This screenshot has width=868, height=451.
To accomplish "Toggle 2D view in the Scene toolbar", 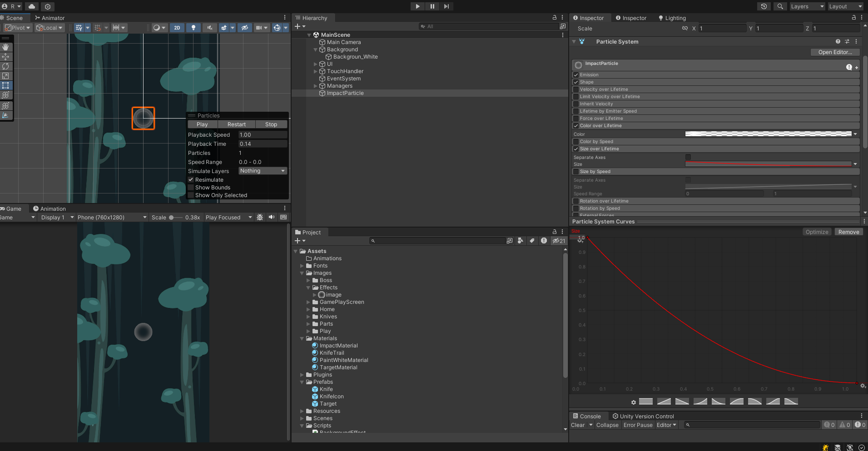I will point(177,28).
